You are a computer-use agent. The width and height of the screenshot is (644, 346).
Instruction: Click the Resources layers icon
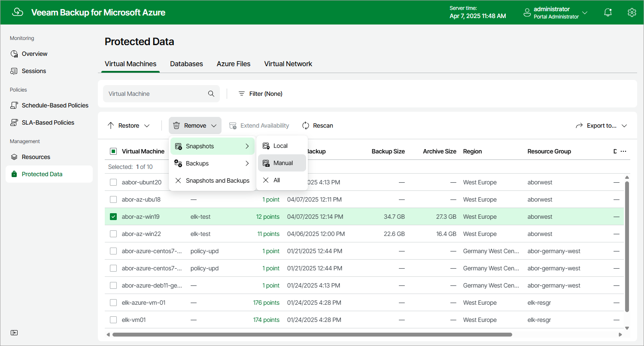pos(14,157)
